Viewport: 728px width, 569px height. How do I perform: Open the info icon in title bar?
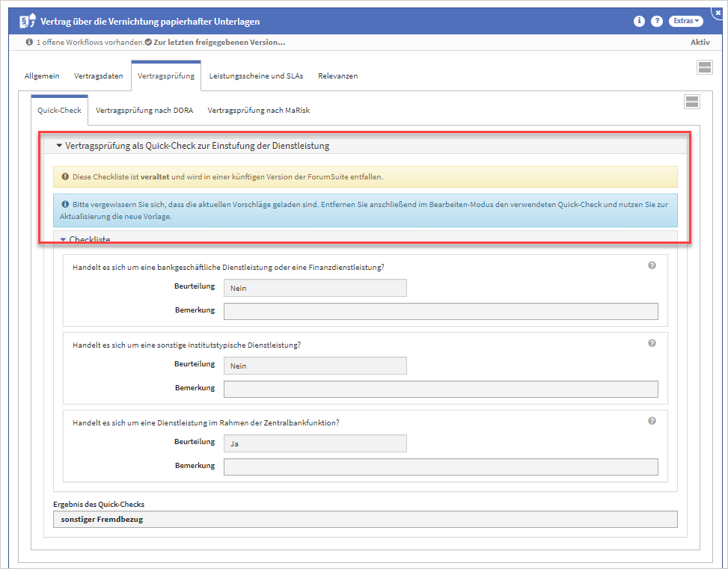[x=639, y=22]
